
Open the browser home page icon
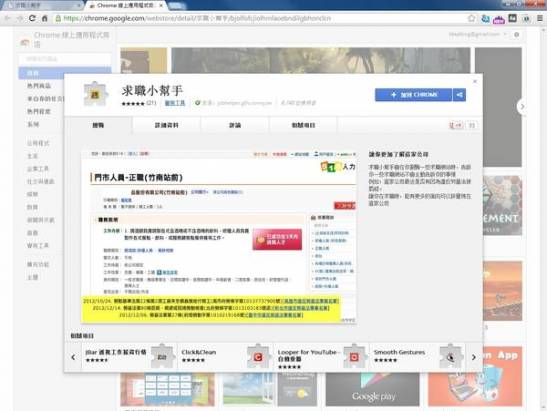[45, 18]
